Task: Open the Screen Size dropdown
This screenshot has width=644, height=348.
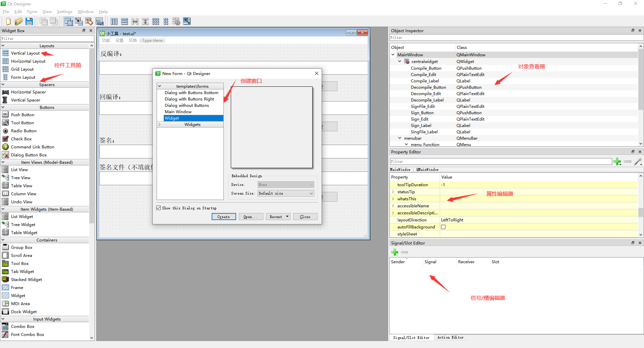Action: tap(286, 193)
